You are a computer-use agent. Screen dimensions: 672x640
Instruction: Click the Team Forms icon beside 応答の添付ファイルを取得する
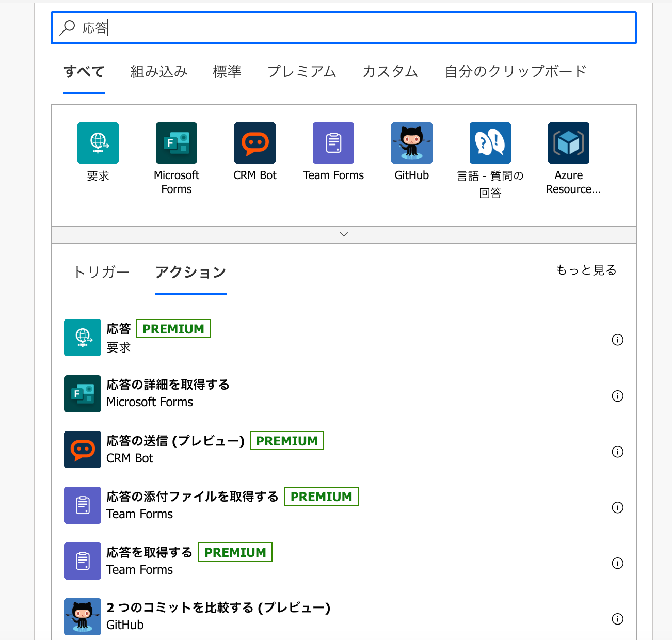(83, 505)
